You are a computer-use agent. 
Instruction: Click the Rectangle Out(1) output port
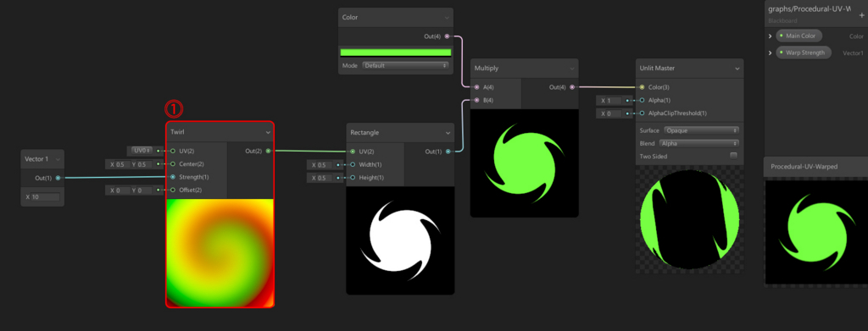(448, 151)
